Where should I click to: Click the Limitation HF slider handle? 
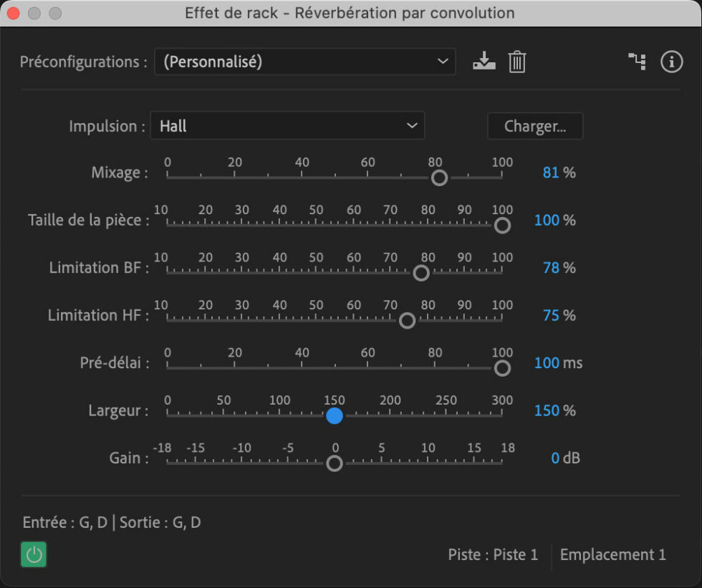pyautogui.click(x=407, y=320)
